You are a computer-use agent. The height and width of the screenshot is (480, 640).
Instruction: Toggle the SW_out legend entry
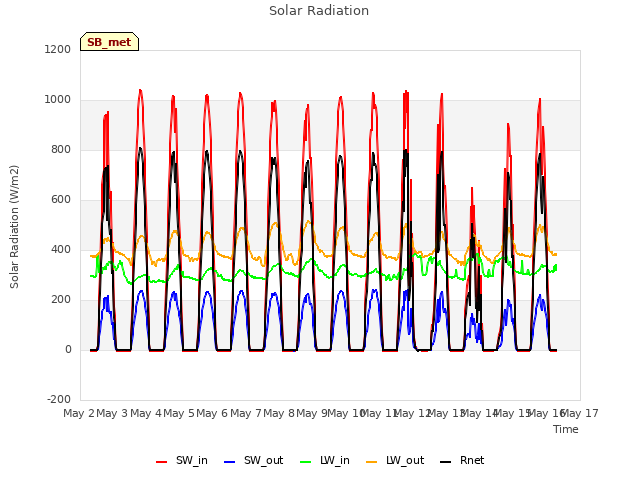click(253, 460)
